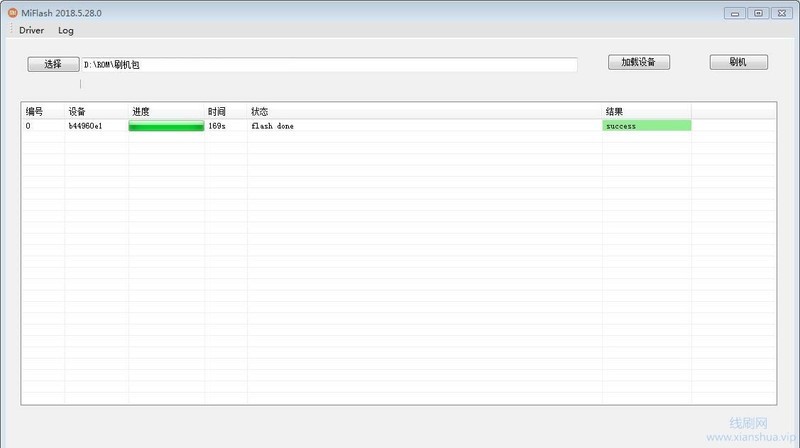
Task: Open the Log menu
Action: 65,30
